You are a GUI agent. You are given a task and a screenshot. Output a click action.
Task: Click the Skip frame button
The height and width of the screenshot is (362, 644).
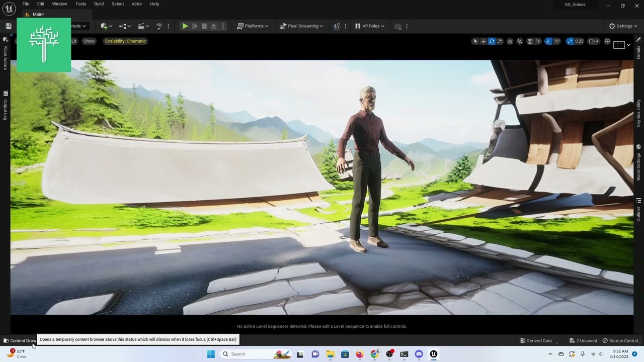[195, 26]
